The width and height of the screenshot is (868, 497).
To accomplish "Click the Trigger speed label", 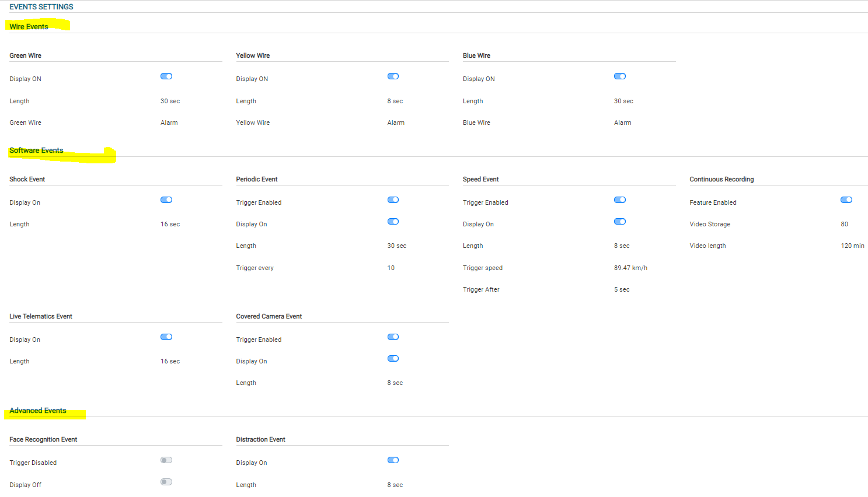I will (483, 268).
